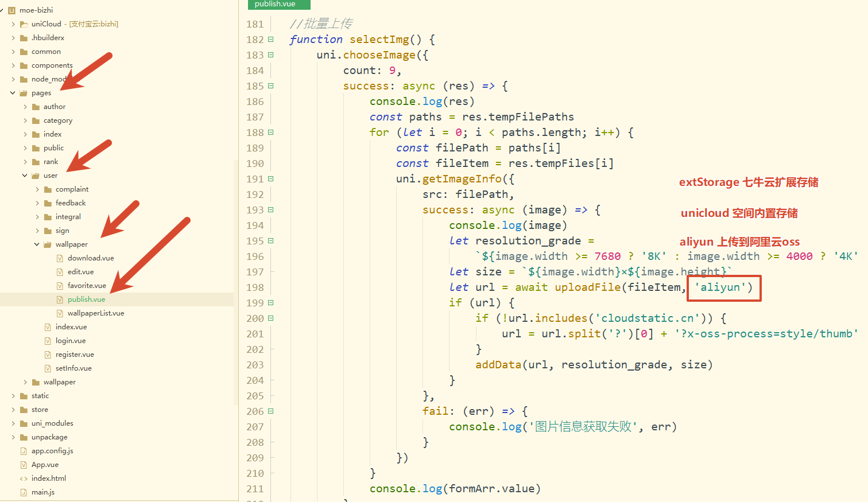Select login.vue in the user folder

[71, 341]
